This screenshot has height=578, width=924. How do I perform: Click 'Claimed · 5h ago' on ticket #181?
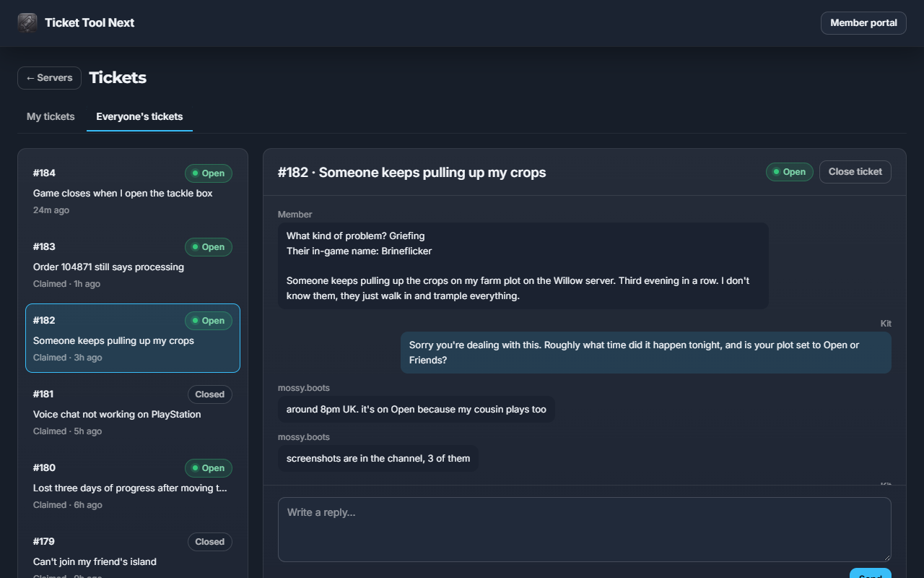pos(68,431)
